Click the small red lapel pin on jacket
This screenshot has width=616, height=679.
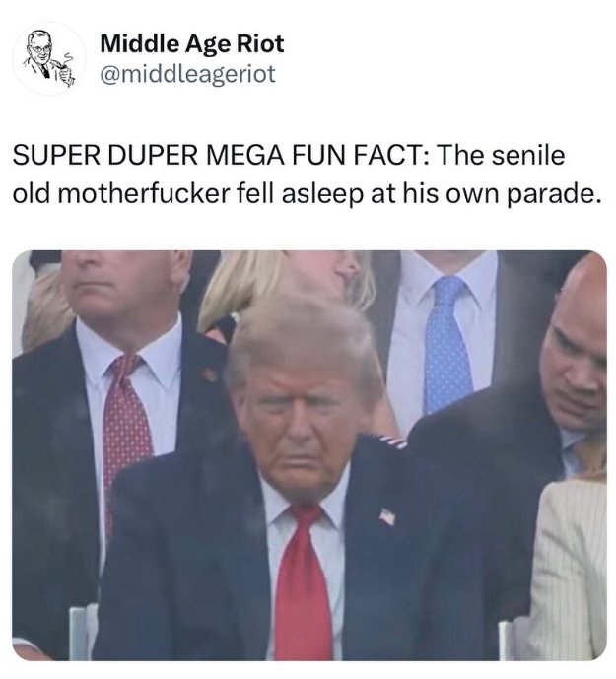pyautogui.click(x=210, y=373)
